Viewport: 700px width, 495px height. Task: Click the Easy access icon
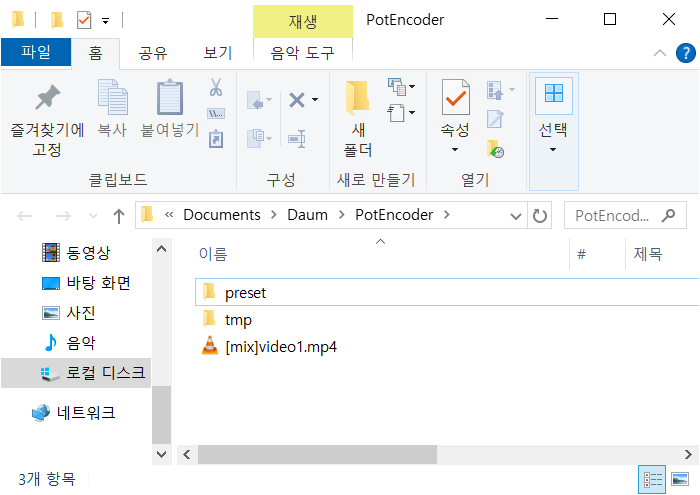pos(396,113)
